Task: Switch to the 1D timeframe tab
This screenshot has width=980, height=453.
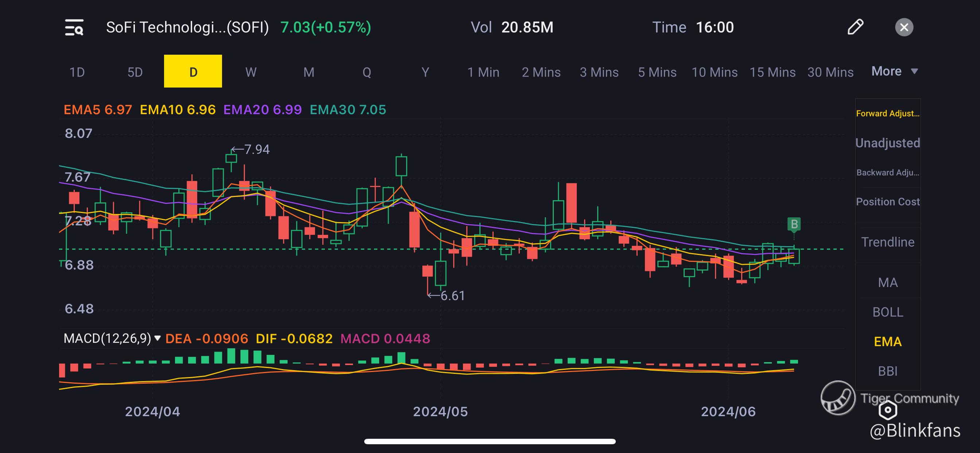Action: tap(77, 72)
